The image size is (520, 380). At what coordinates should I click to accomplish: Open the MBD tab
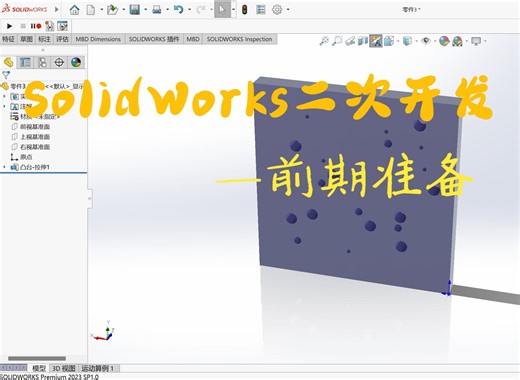193,39
